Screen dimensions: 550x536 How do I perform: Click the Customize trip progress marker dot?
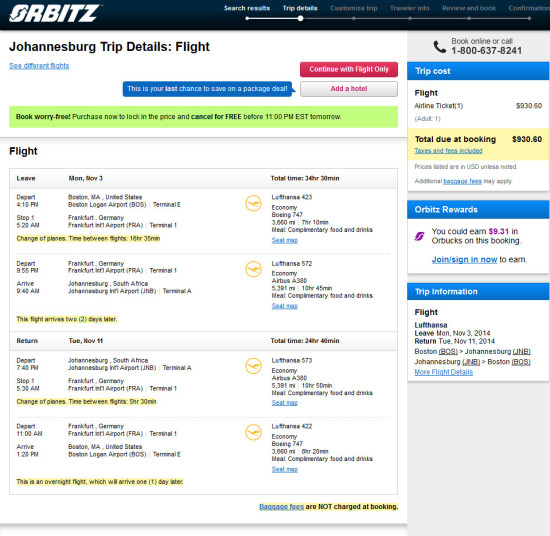tap(354, 19)
